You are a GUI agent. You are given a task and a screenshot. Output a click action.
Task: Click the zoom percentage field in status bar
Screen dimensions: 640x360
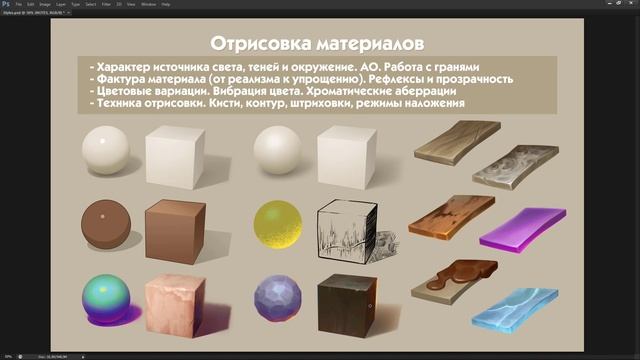coord(8,357)
